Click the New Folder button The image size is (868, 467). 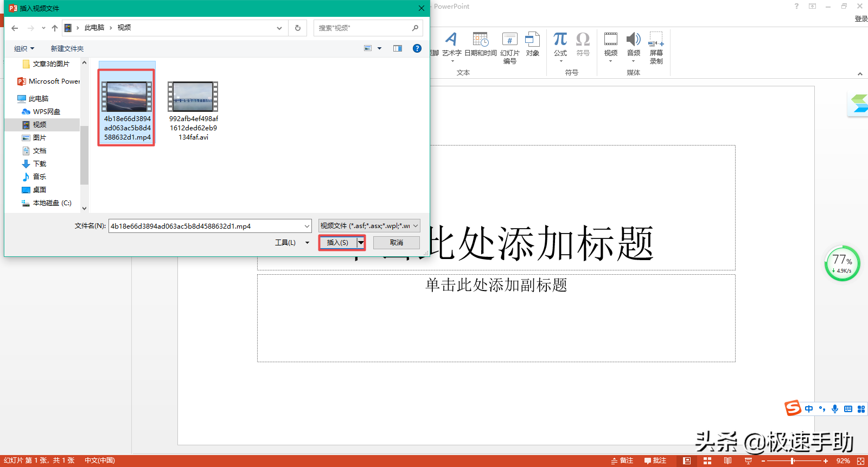tap(67, 49)
